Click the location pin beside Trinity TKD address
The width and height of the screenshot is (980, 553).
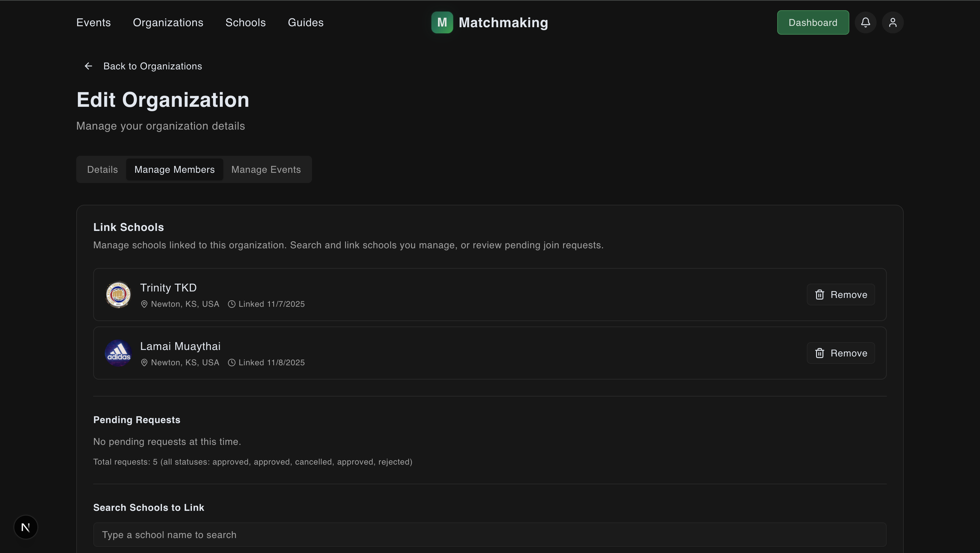pos(144,304)
